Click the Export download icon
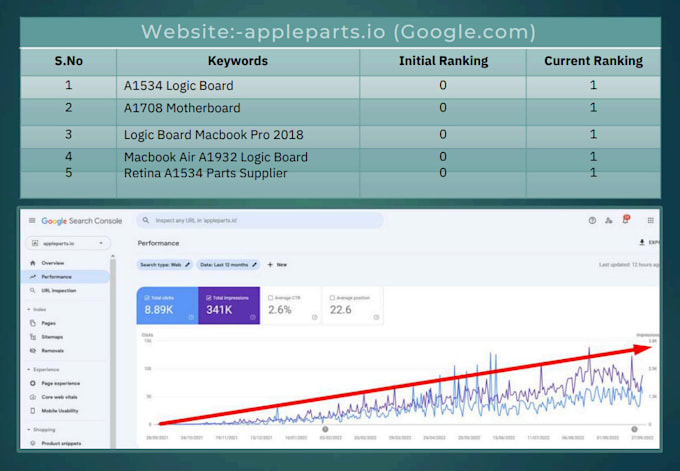680x471 pixels. tap(642, 242)
